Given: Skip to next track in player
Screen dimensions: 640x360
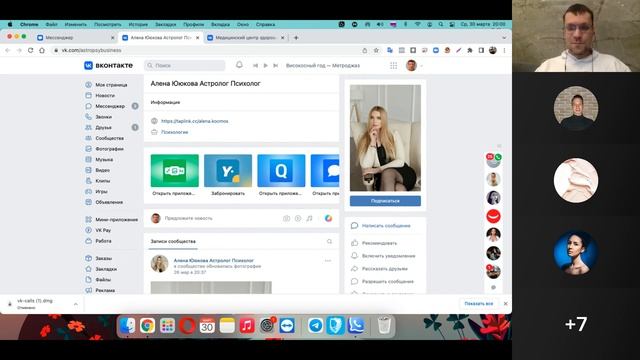Looking at the screenshot, I should 276,65.
